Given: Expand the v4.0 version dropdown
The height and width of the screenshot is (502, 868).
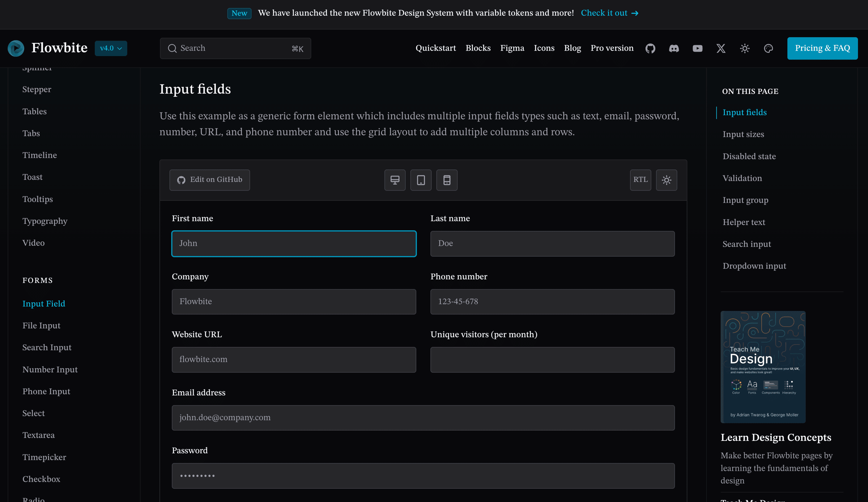Looking at the screenshot, I should pos(111,48).
